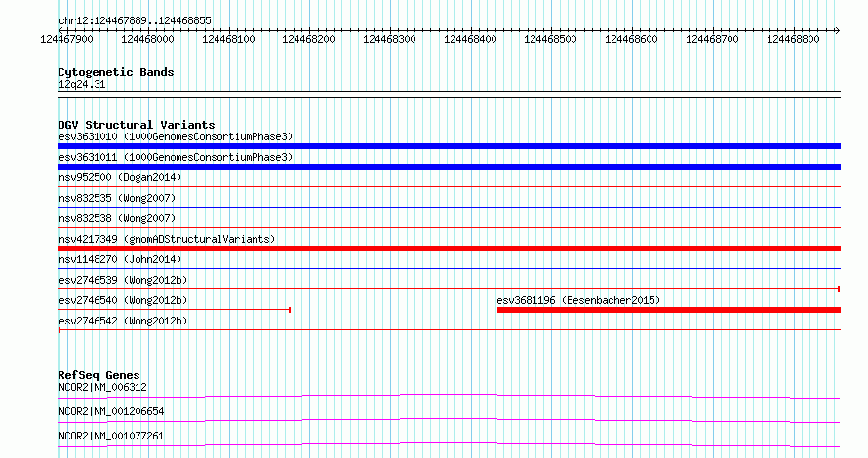
Task: Open variant esv2746540 (Wong2012b)
Action: coord(123,300)
